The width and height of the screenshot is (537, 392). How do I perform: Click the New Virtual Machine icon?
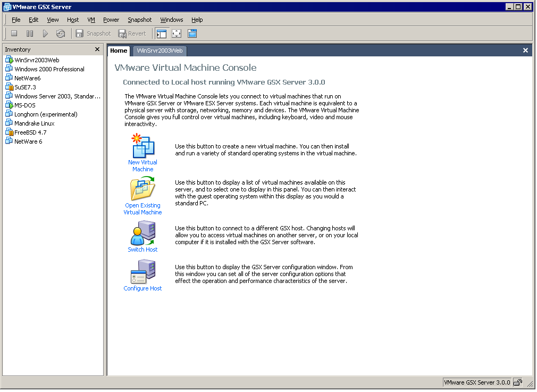coord(142,146)
